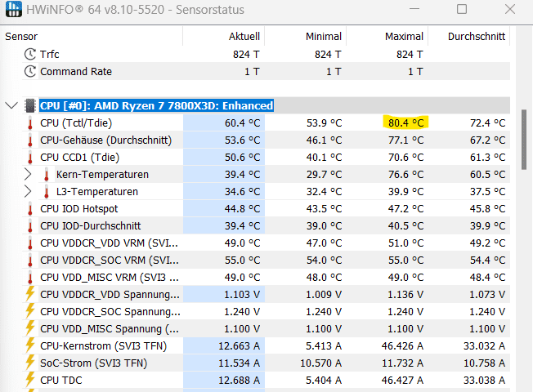Click thermometer icon of Kern-Temperaturen
Screen dimensions: 533x392
click(47, 174)
